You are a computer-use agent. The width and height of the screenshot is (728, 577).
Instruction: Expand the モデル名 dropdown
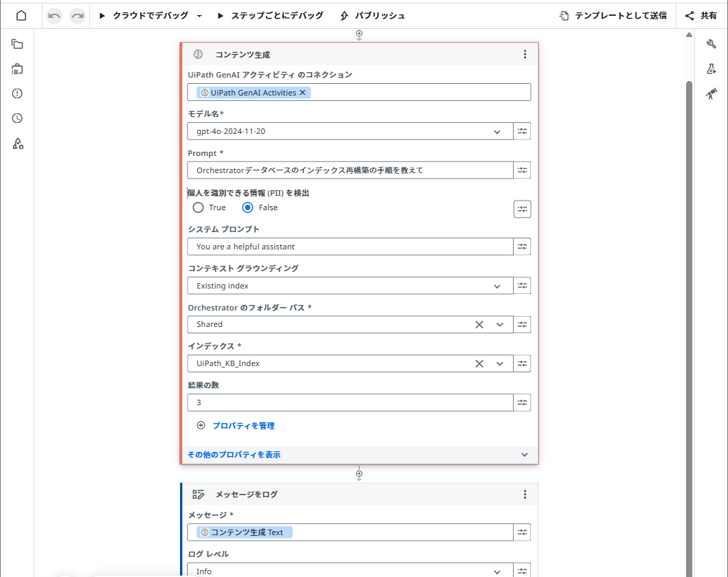pyautogui.click(x=497, y=132)
